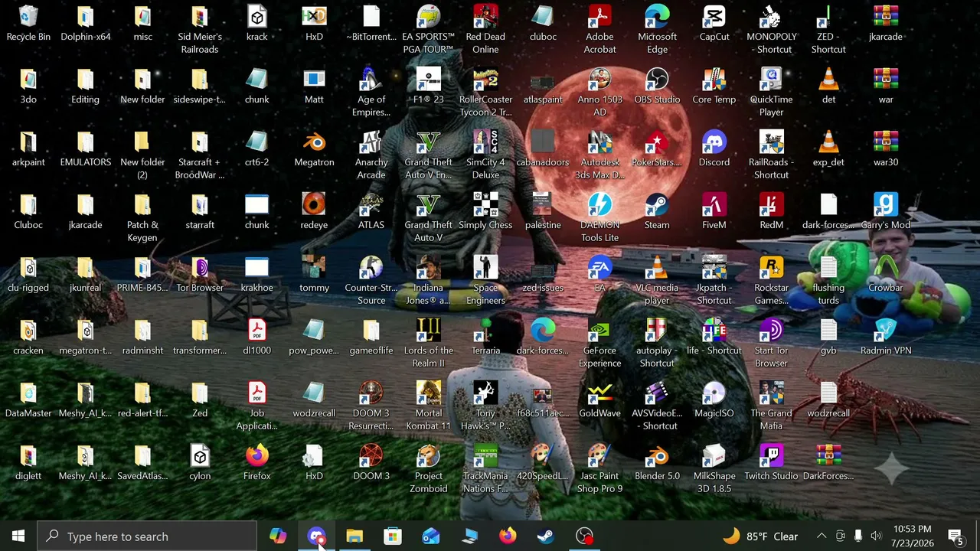Open File Explorer from the taskbar
This screenshot has height=551, width=980.
click(354, 536)
